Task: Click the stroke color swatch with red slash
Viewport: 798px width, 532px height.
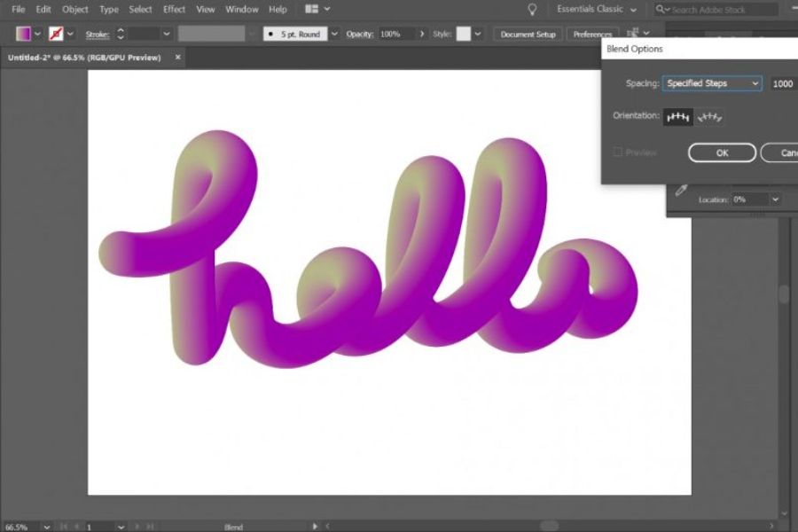Action: click(57, 34)
